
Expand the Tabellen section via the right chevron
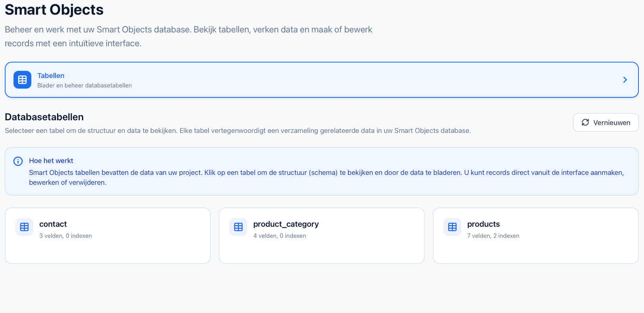pos(625,80)
